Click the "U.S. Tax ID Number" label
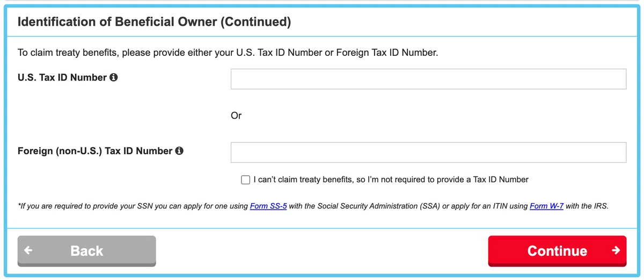This screenshot has width=644, height=280. [x=62, y=77]
